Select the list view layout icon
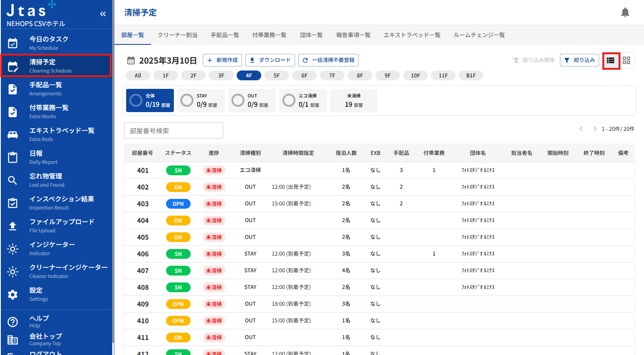 (x=611, y=60)
